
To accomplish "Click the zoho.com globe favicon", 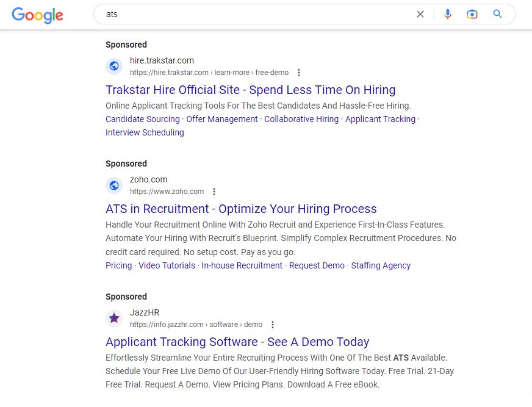I will coord(114,185).
